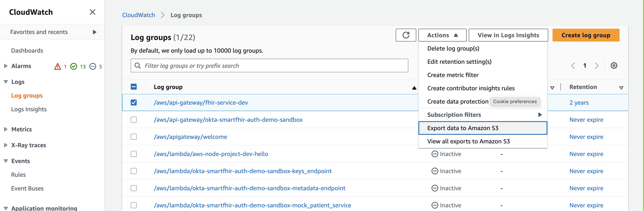This screenshot has height=211, width=644.
Task: Expand the Metrics section
Action: [6, 129]
